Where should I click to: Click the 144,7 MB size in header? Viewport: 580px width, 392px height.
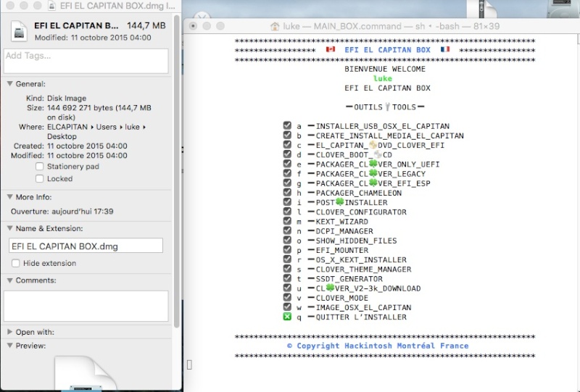pyautogui.click(x=146, y=25)
